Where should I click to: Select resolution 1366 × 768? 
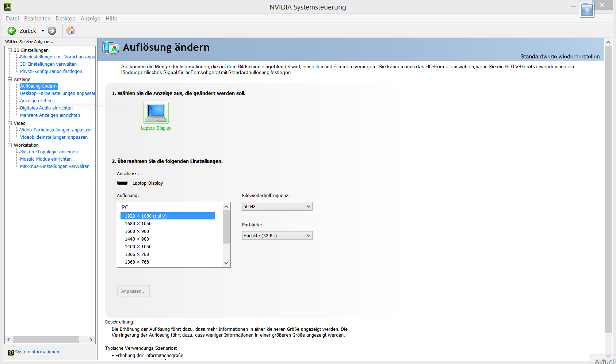pyautogui.click(x=137, y=254)
